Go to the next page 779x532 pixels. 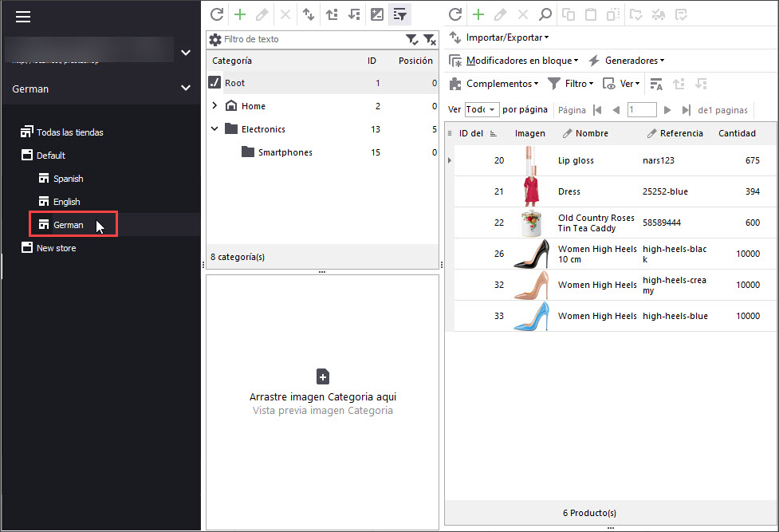tap(667, 110)
